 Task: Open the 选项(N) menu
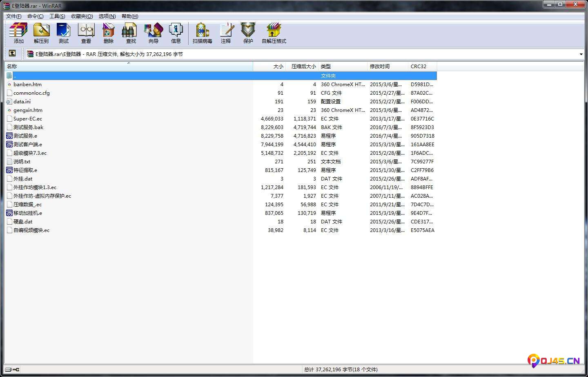pyautogui.click(x=107, y=16)
